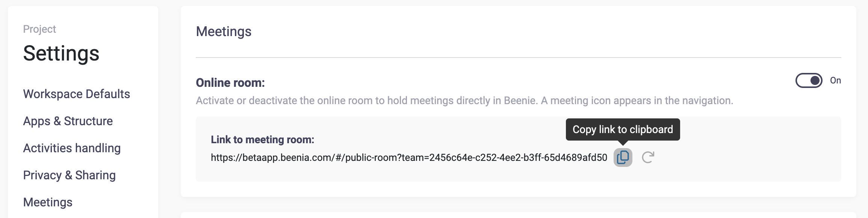Select Activities handling in the sidebar
The image size is (868, 218).
(x=72, y=148)
